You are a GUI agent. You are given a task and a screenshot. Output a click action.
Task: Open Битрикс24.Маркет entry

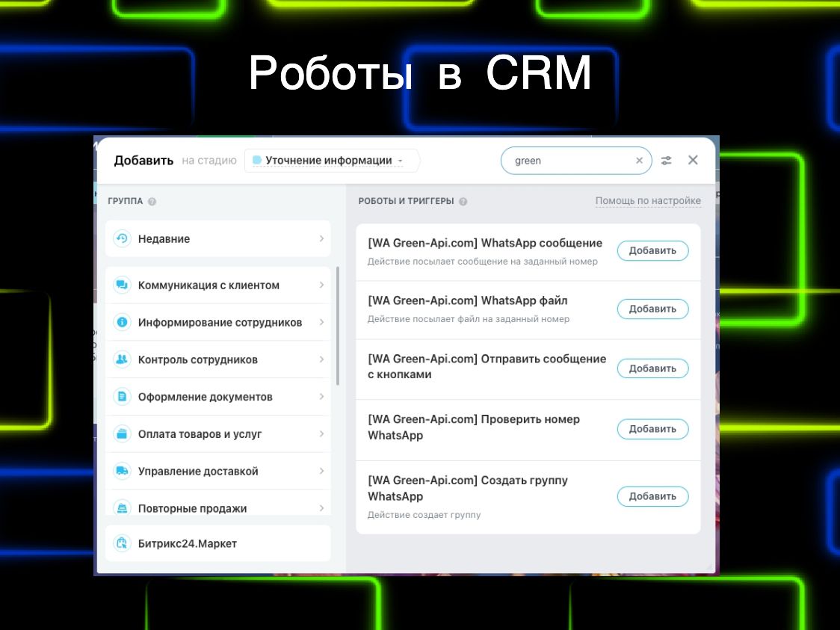coord(218,543)
